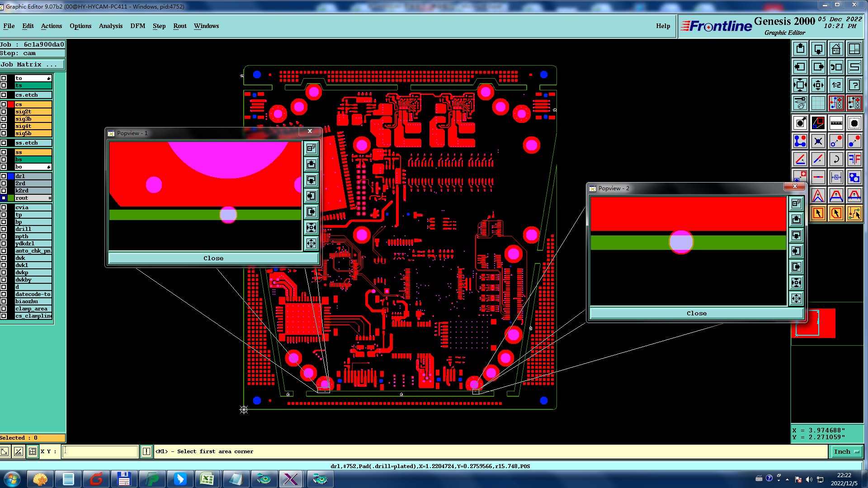This screenshot has width=868, height=488.
Task: Toggle checkbox for layer drl
Action: tap(4, 176)
